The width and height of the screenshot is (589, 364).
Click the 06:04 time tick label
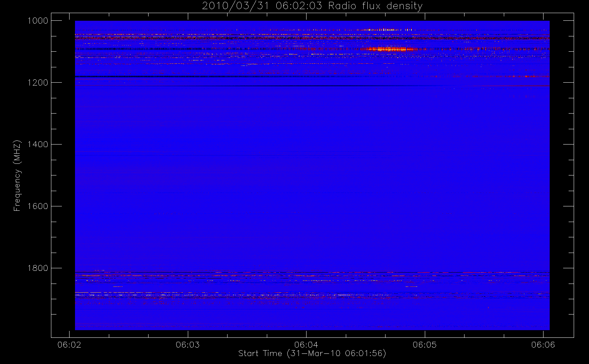tap(306, 345)
